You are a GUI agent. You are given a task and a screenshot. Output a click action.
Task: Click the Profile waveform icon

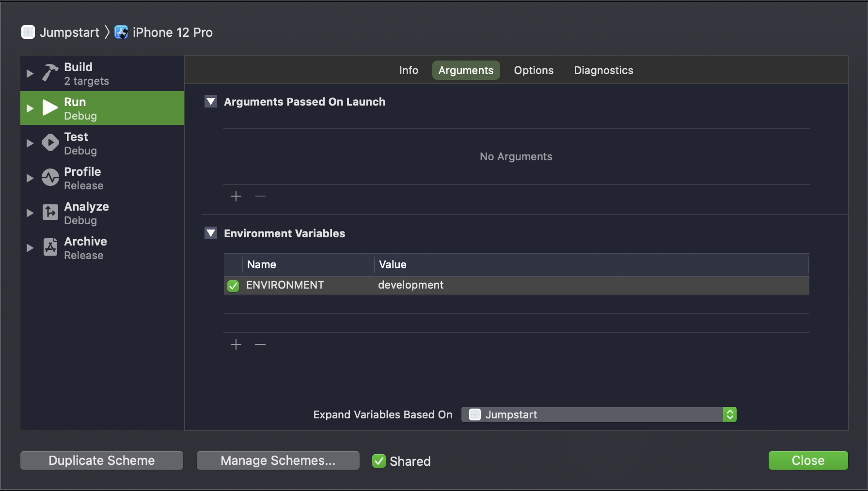(50, 178)
